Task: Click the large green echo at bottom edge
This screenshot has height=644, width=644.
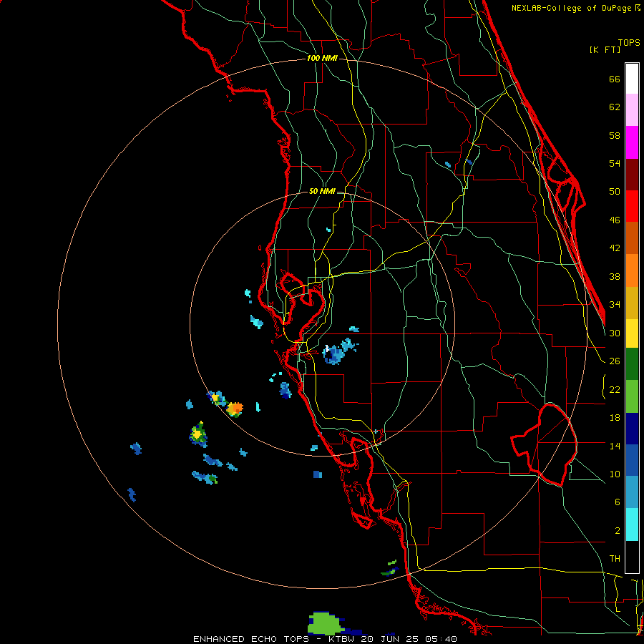Action: 326,624
